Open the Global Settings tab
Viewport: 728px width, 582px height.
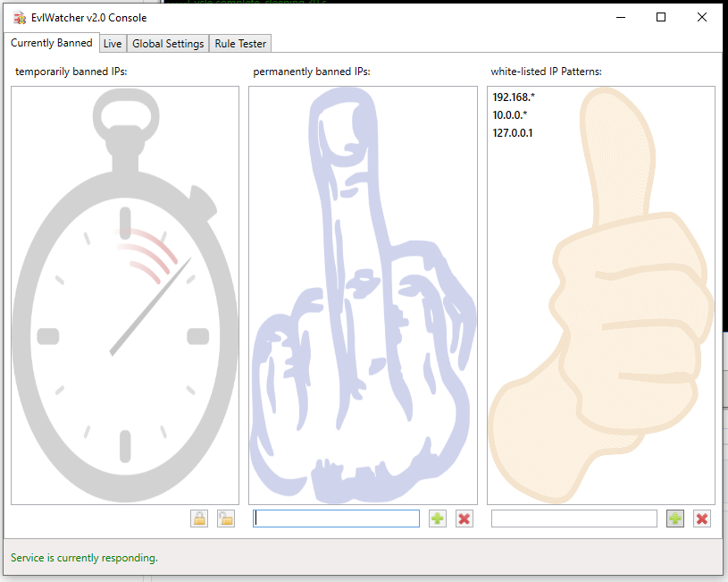[x=168, y=44]
